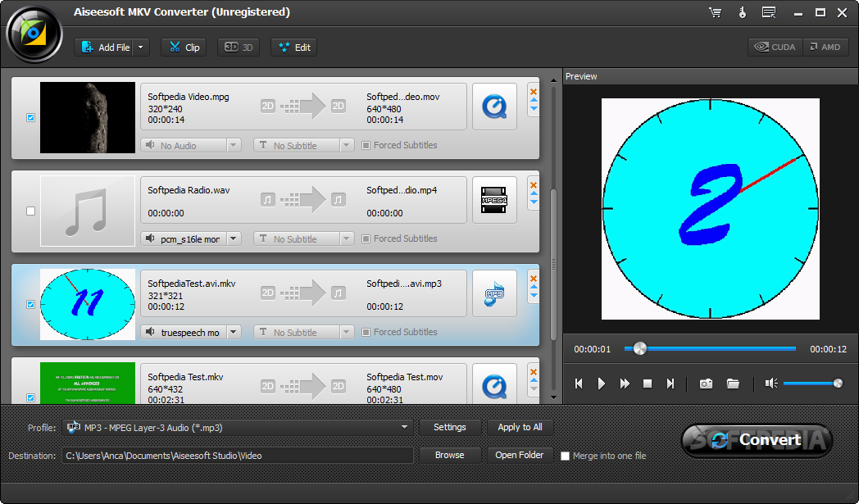This screenshot has width=859, height=504.
Task: Expand the Add File dropdown arrow
Action: click(141, 47)
